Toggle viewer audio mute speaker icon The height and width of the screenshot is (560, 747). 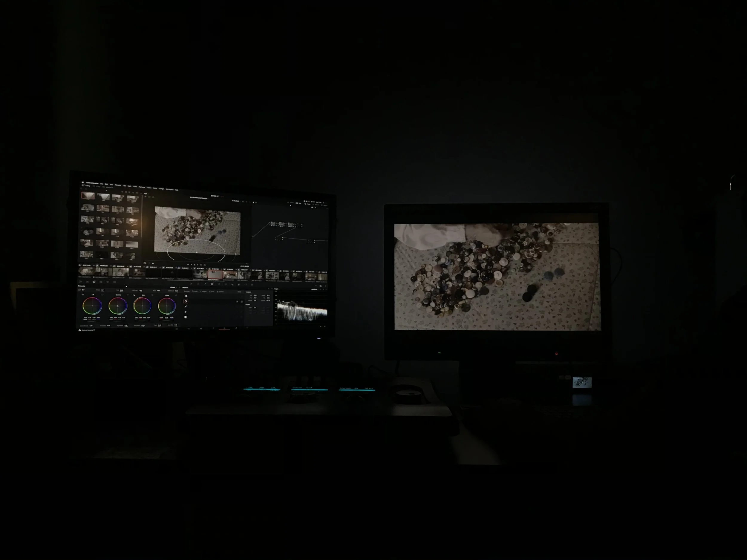[153, 263]
